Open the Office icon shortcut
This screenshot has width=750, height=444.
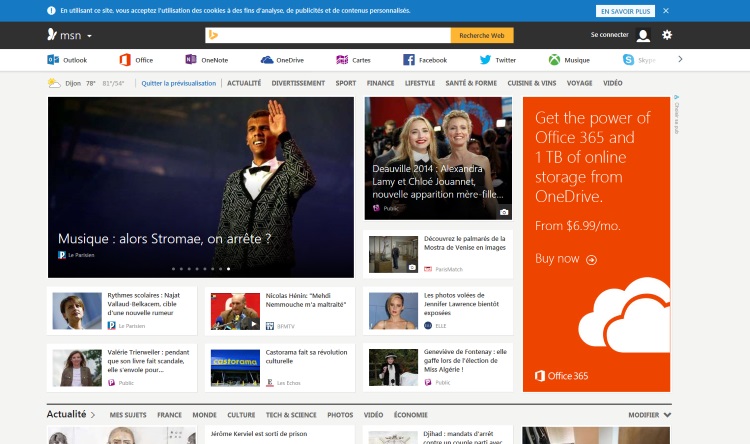click(125, 60)
